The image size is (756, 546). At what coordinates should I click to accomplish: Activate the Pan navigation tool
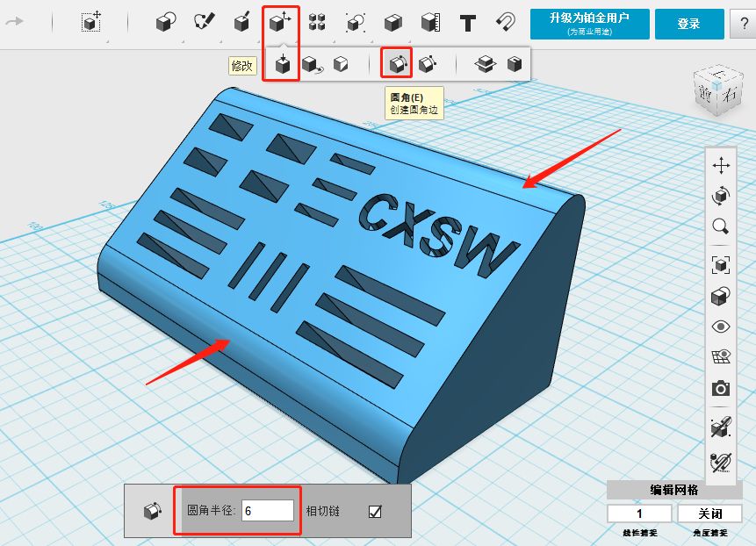(x=721, y=165)
